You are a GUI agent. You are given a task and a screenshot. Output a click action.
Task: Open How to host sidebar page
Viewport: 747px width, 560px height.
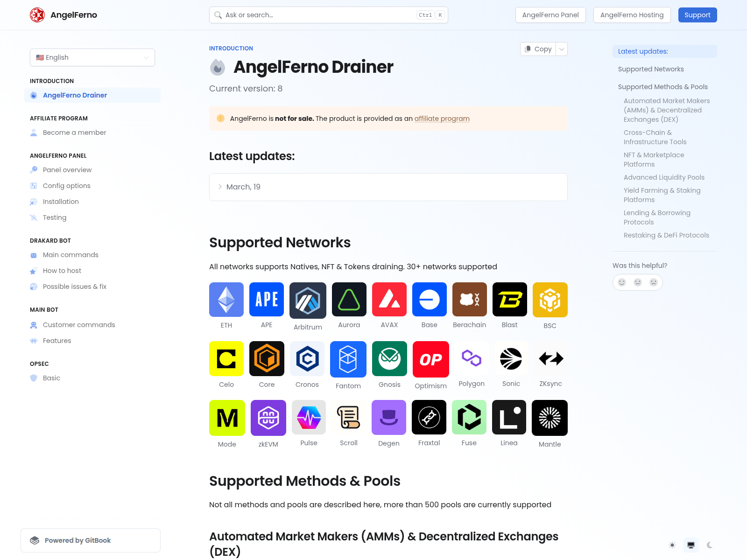point(92,271)
